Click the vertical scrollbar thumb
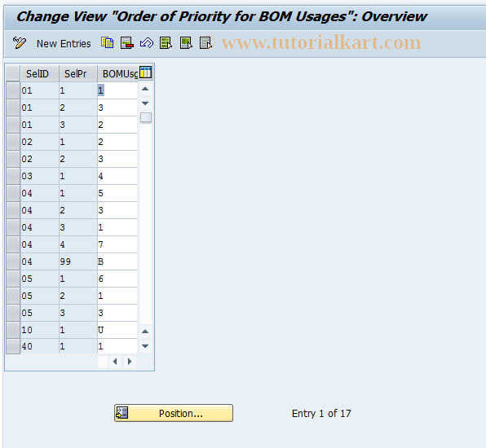 (146, 117)
